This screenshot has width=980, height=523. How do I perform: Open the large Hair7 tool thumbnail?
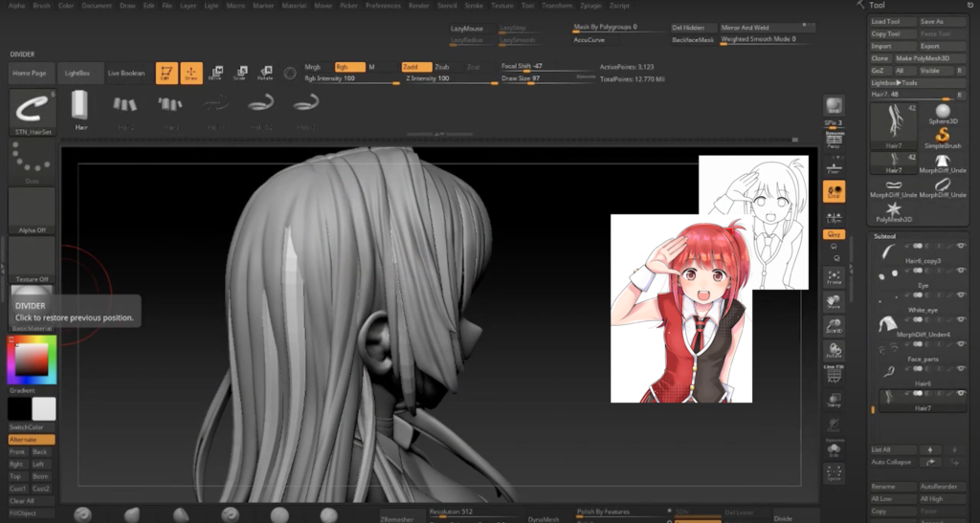point(894,126)
